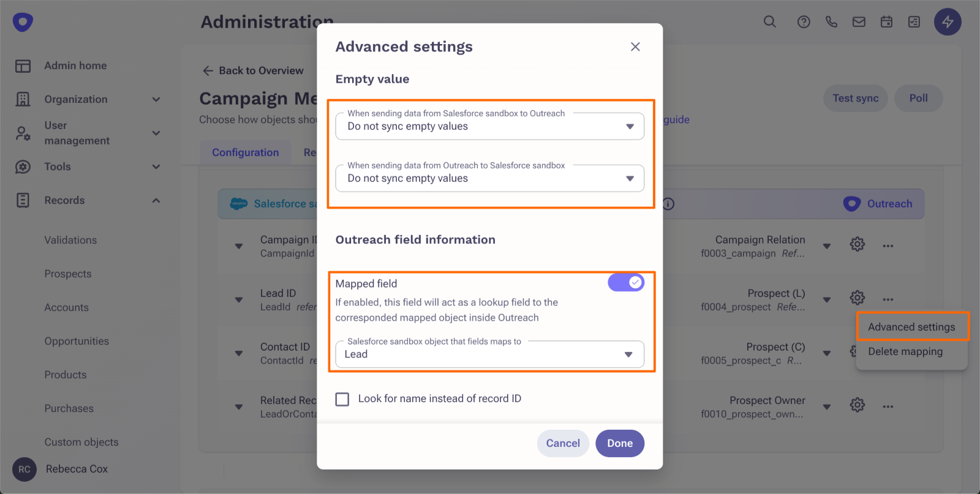
Task: Click the Records document icon
Action: (x=23, y=200)
